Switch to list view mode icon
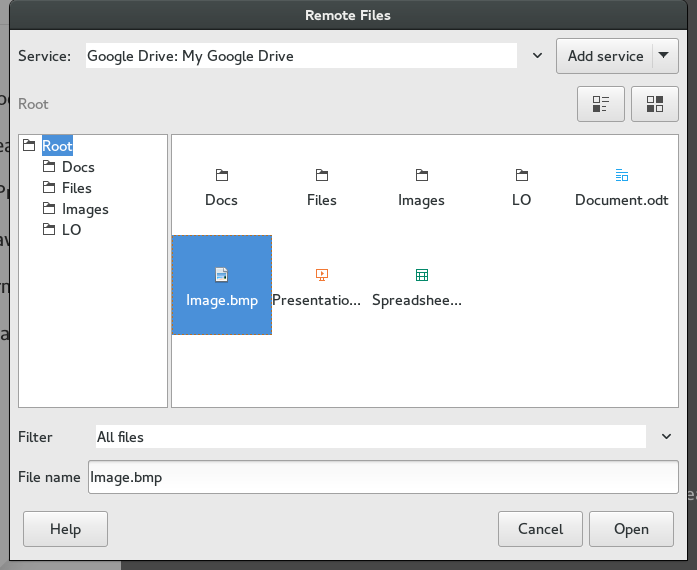The image size is (697, 570). pos(601,104)
